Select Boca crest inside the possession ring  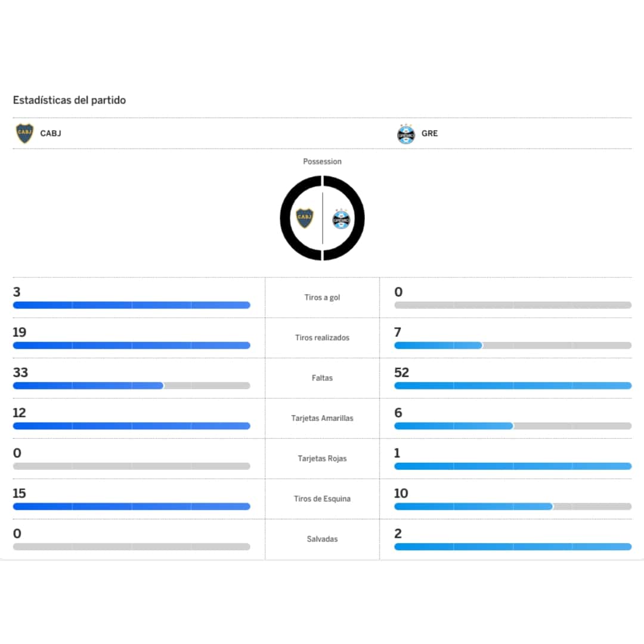[x=304, y=218]
